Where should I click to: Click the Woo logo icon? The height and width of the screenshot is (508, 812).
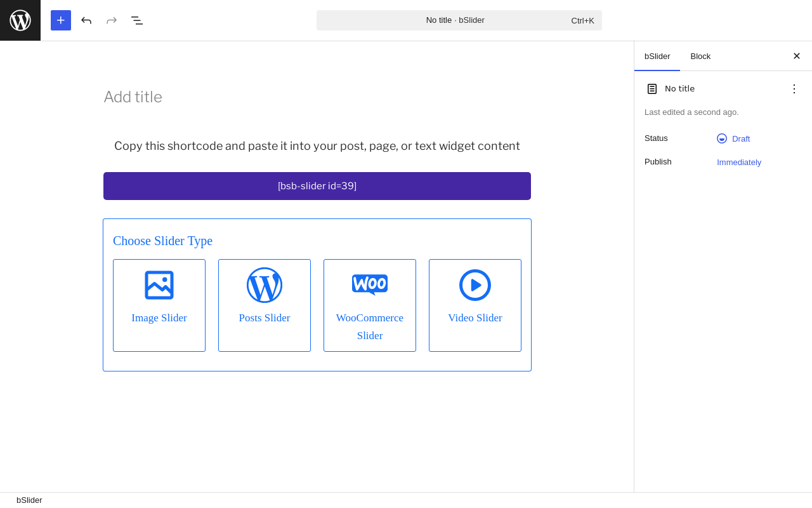pyautogui.click(x=370, y=284)
